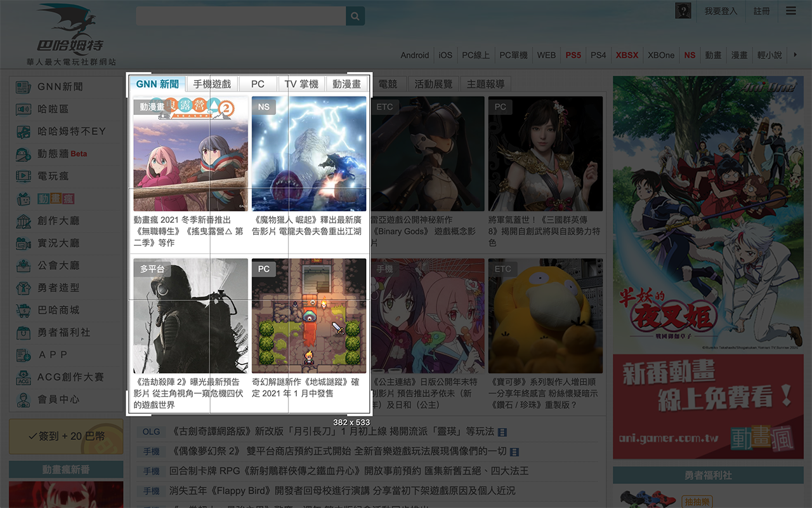
Task: Click the 哈啦區 sidebar icon
Action: [23, 109]
